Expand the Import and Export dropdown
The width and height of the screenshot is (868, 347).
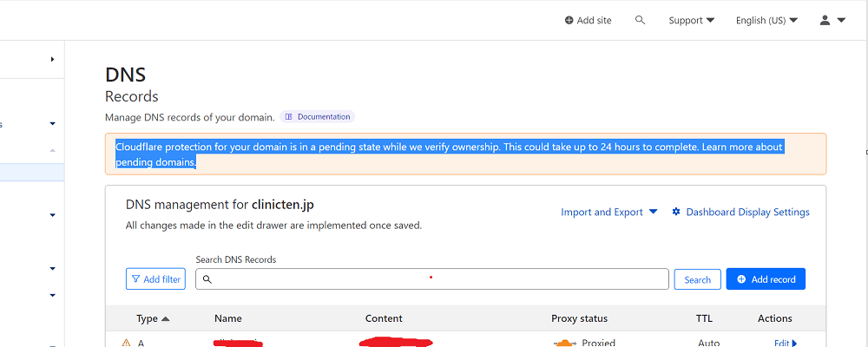point(609,212)
